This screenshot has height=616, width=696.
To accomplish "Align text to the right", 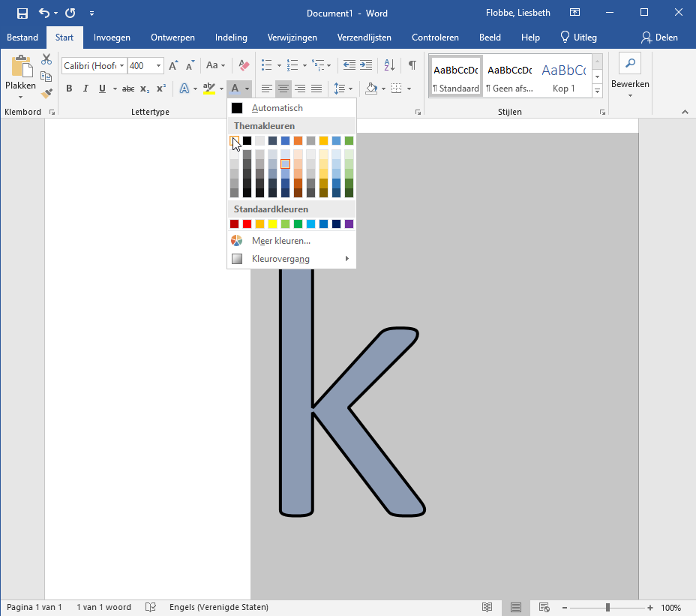I will [300, 89].
